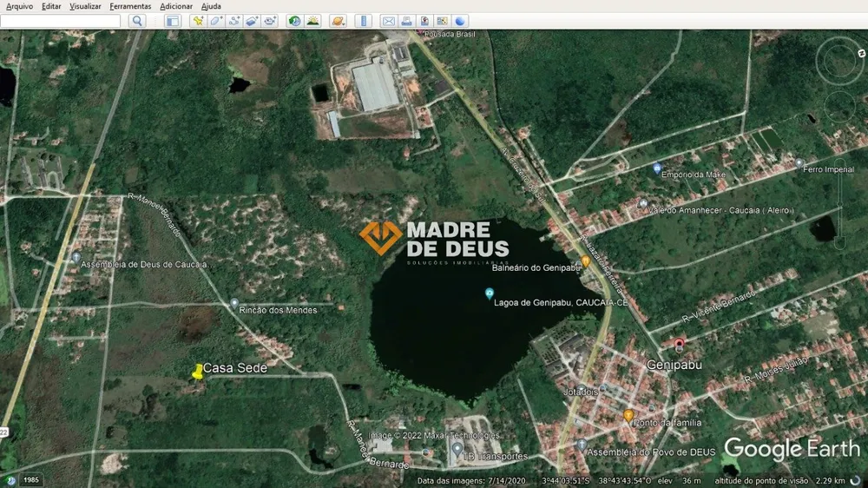Click the latitude coordinate in status bar
This screenshot has height=488, width=868.
(566, 481)
